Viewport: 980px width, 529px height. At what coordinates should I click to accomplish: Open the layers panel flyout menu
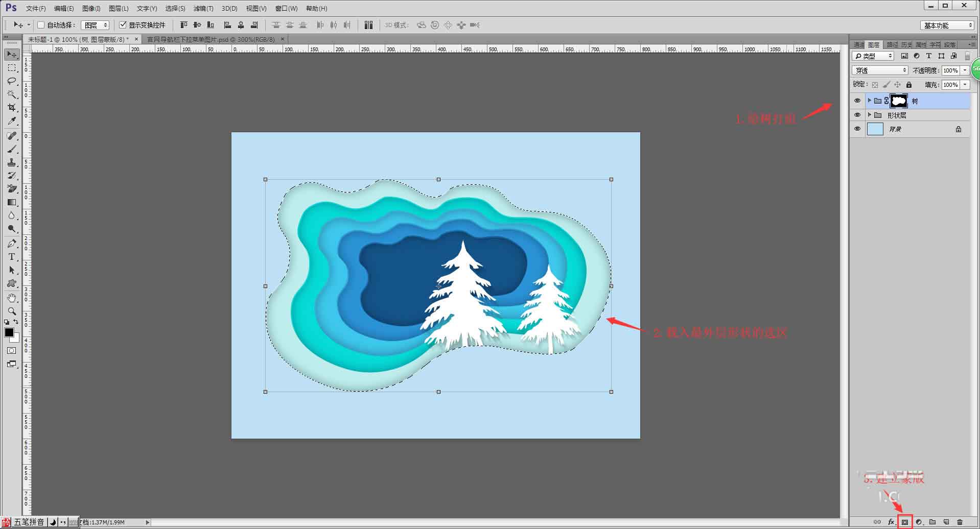972,45
